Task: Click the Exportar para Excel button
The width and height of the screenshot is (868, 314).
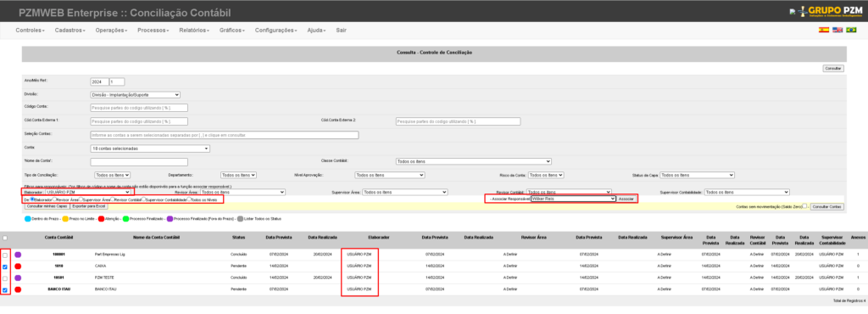Action: pos(88,206)
